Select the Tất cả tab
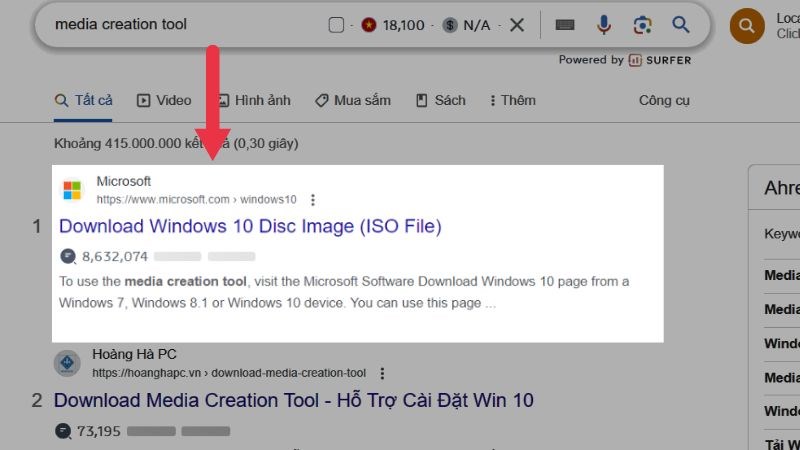Screen dimensions: 800x450 point(83,101)
